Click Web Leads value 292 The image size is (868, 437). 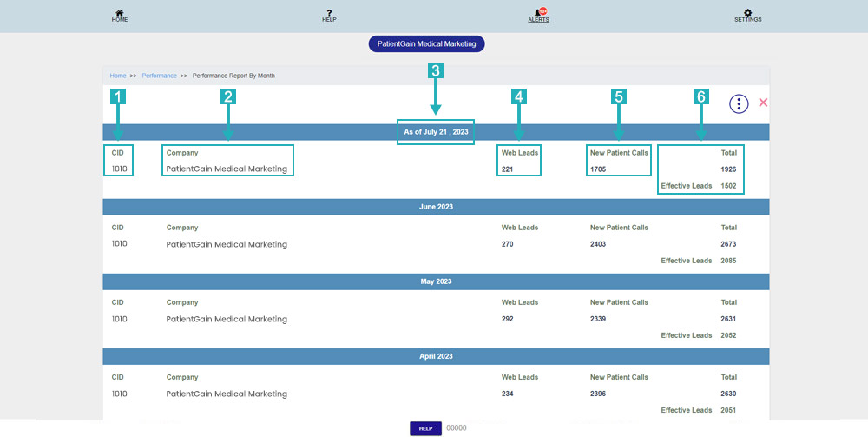click(x=507, y=319)
